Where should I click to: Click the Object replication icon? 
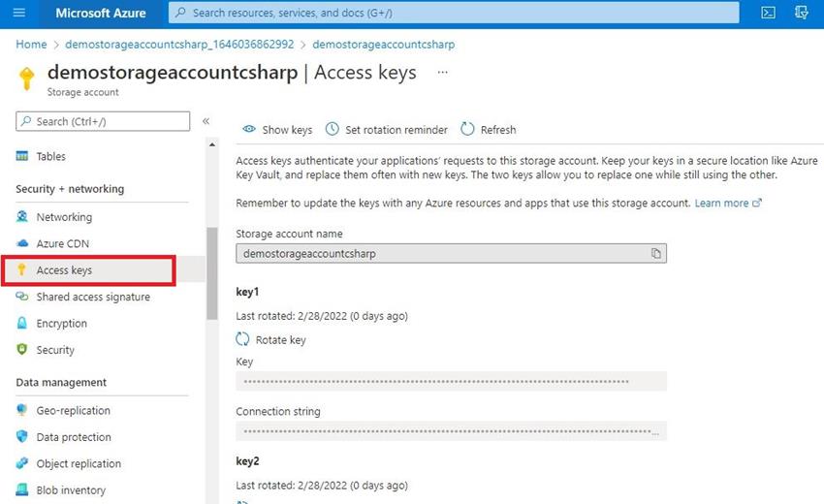[22, 463]
